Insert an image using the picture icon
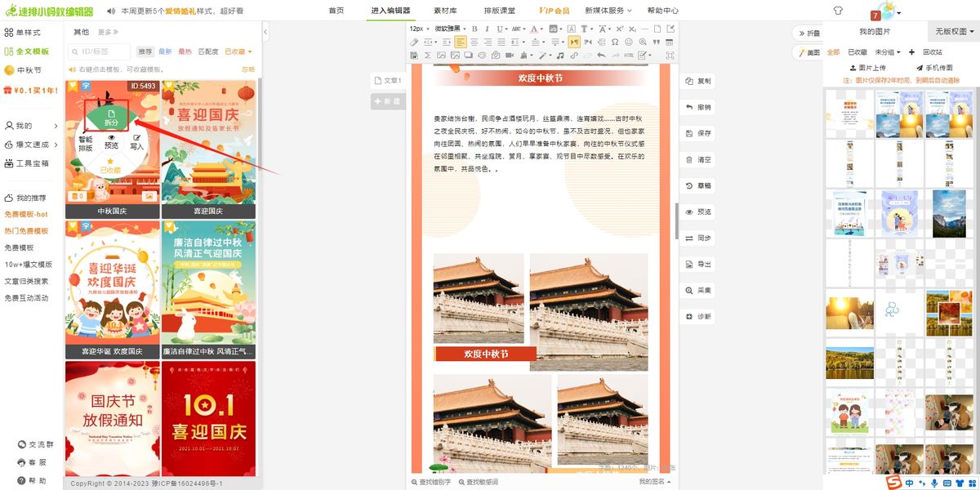This screenshot has height=490, width=980. pos(441,56)
